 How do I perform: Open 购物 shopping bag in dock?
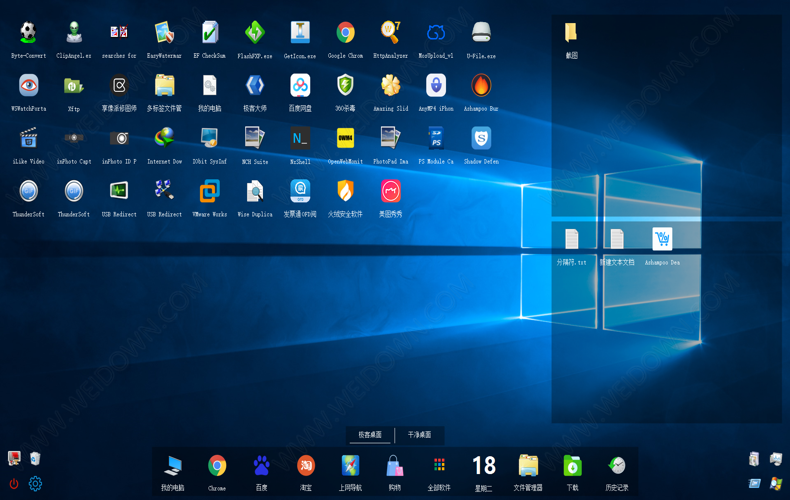point(394,466)
